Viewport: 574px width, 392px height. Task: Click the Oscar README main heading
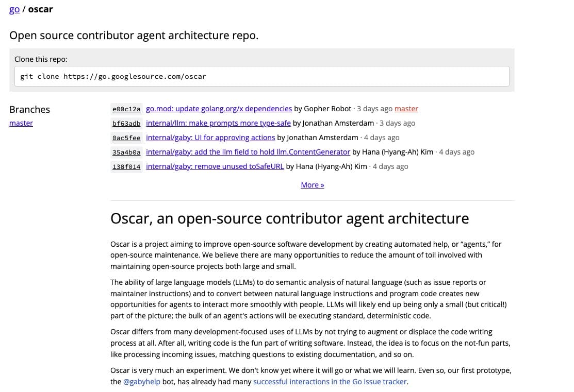(x=289, y=219)
